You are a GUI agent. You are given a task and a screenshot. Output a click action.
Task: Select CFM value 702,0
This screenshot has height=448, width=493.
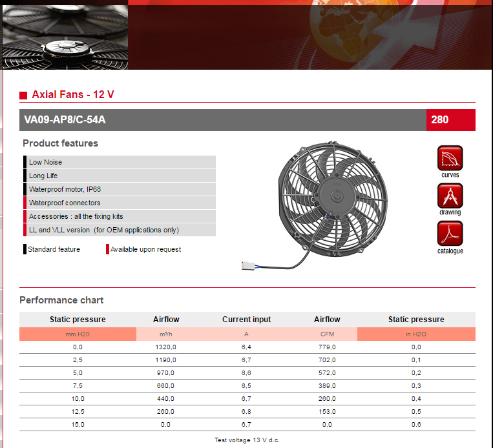[x=327, y=360]
